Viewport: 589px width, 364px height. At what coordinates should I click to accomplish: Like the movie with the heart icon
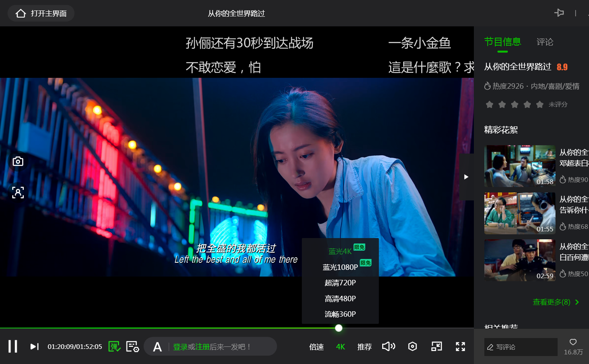573,342
